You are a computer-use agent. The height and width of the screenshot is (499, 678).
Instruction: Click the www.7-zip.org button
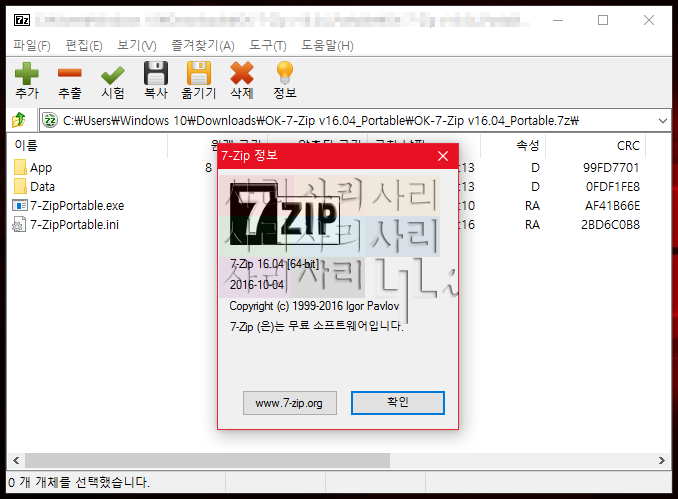point(290,403)
